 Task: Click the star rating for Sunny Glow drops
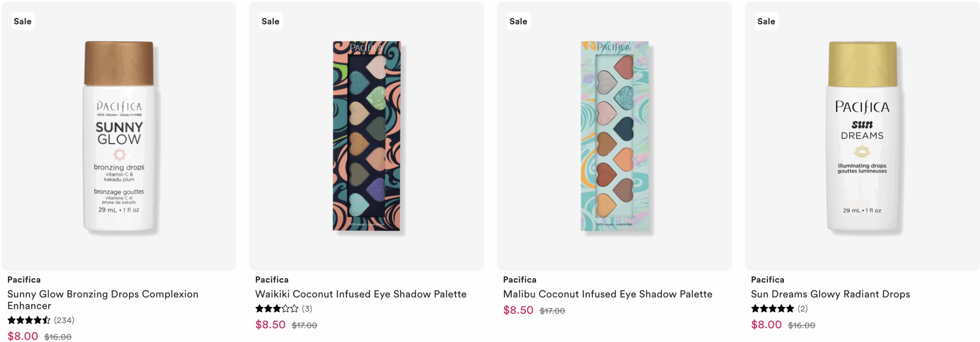(29, 320)
